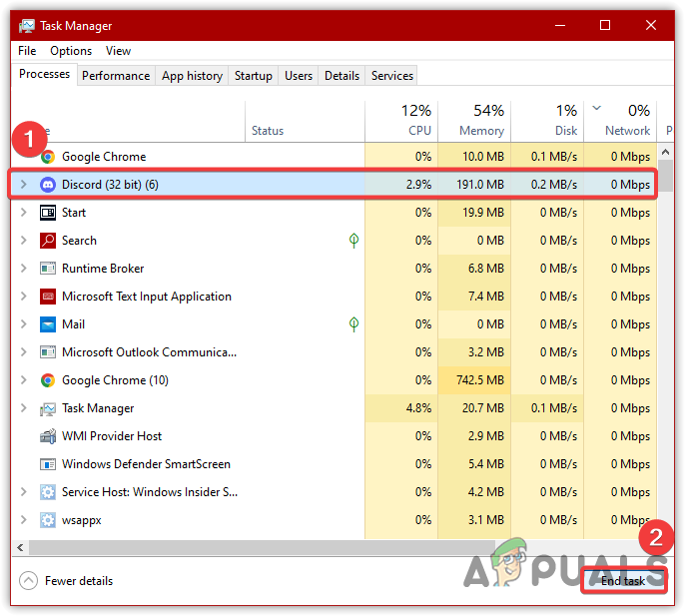Expand the Task Manager process row
Viewport: 685px width, 616px height.
coord(24,408)
